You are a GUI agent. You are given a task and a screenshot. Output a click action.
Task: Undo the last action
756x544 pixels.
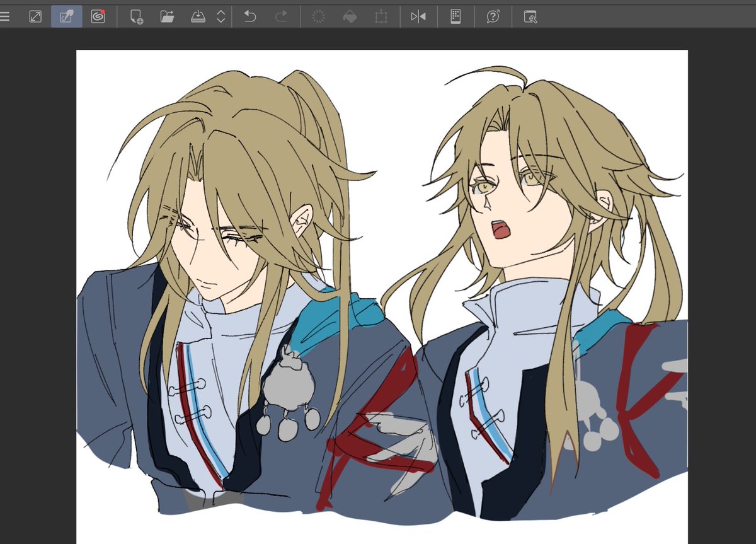(x=250, y=17)
